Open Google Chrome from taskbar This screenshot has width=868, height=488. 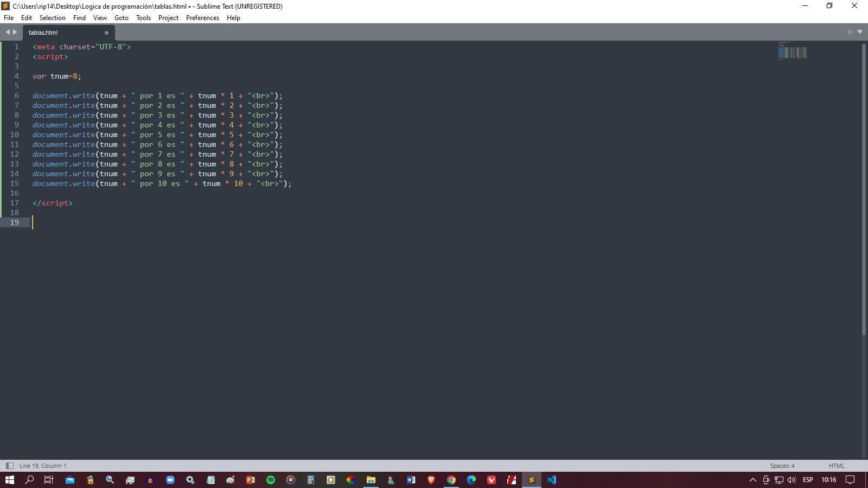click(451, 480)
